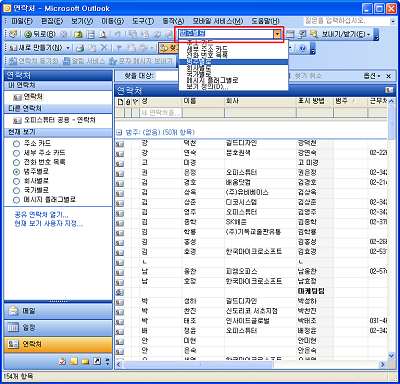This screenshot has width=400, height=384.
Task: Click the 현재 보기 사용자 지정... link
Action: (49, 223)
